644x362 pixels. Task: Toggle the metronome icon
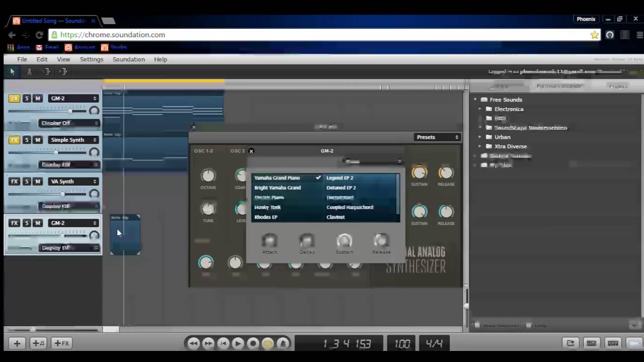pyautogui.click(x=283, y=343)
